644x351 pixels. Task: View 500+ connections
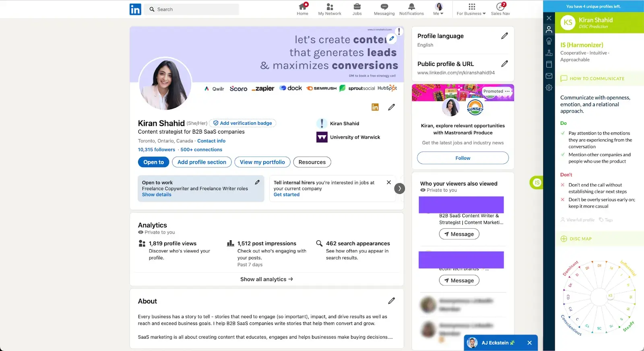pyautogui.click(x=201, y=150)
